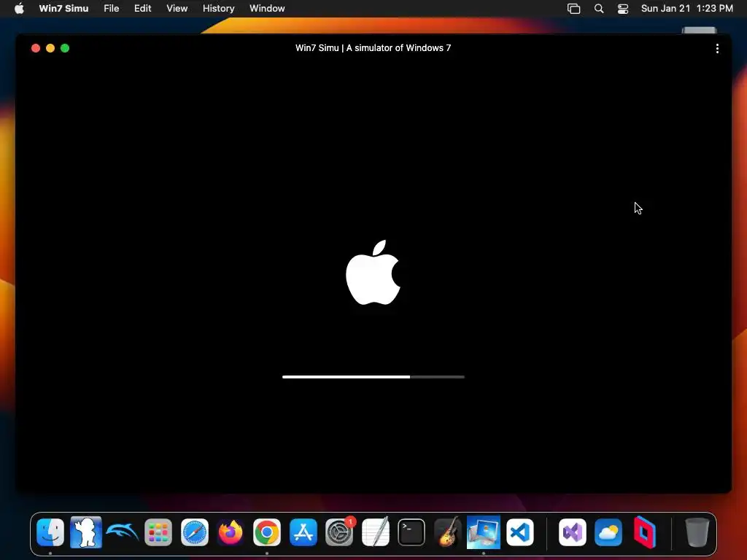
Task: Launch Dolphin emulator from the Dock
Action: click(x=122, y=532)
